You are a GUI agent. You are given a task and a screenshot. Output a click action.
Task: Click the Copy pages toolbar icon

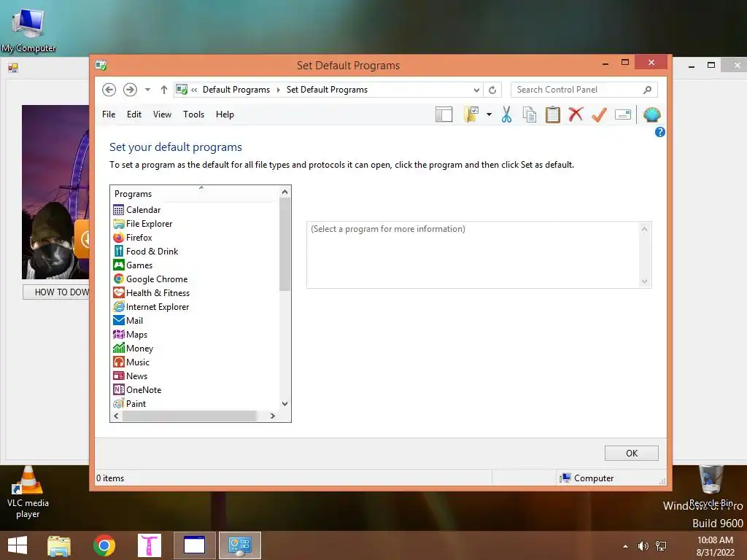pos(530,114)
